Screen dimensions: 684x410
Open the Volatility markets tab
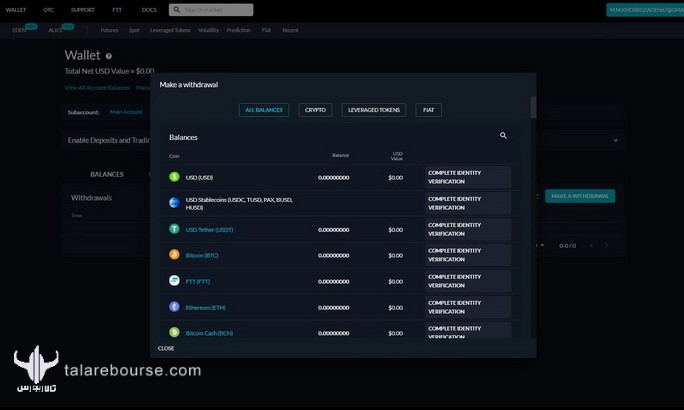tap(209, 30)
